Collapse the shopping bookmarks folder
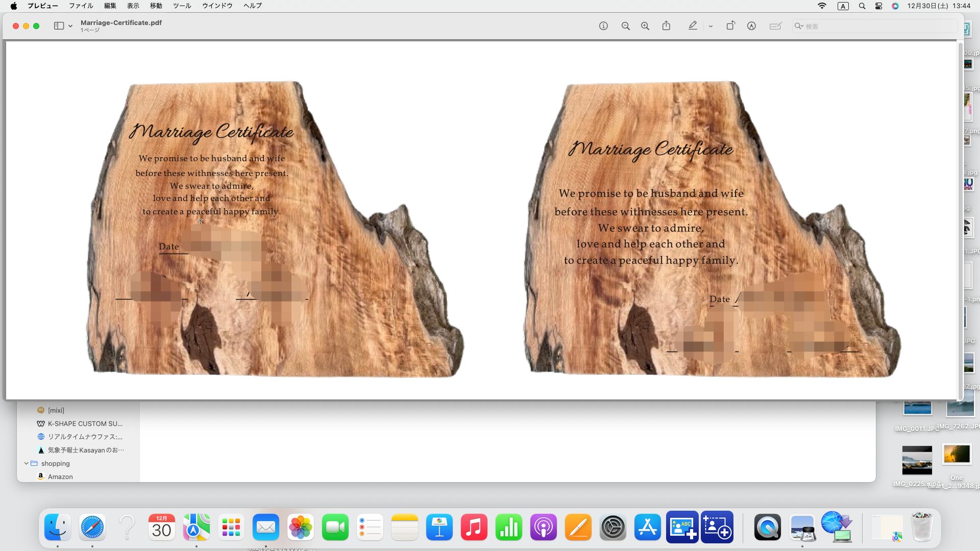The height and width of the screenshot is (551, 980). [x=27, y=463]
